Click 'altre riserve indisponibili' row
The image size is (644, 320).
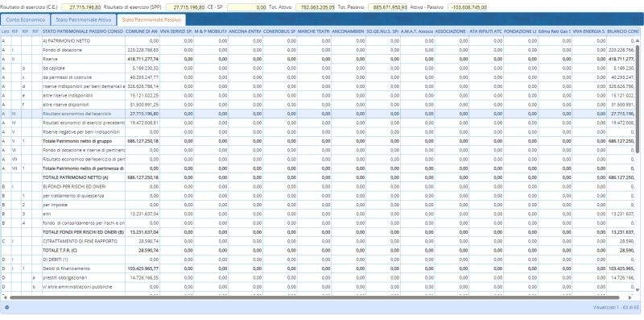point(318,95)
